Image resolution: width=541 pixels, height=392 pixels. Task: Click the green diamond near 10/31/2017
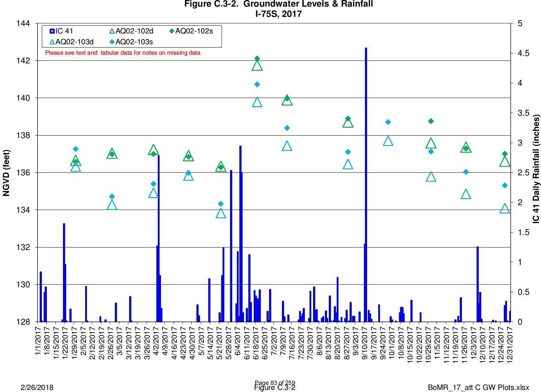(431, 121)
